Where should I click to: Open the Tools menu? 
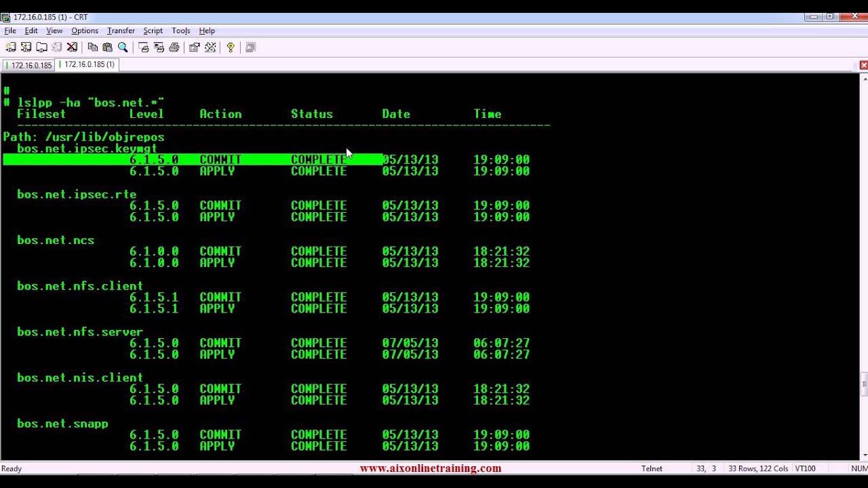(x=181, y=30)
